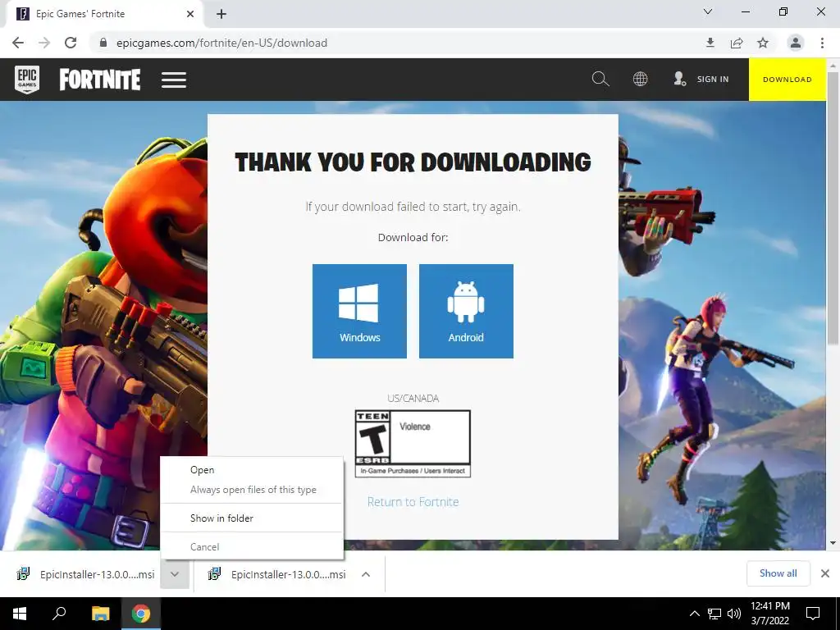Viewport: 840px width, 630px height.
Task: Click the scrollbar down arrow
Action: [x=833, y=543]
